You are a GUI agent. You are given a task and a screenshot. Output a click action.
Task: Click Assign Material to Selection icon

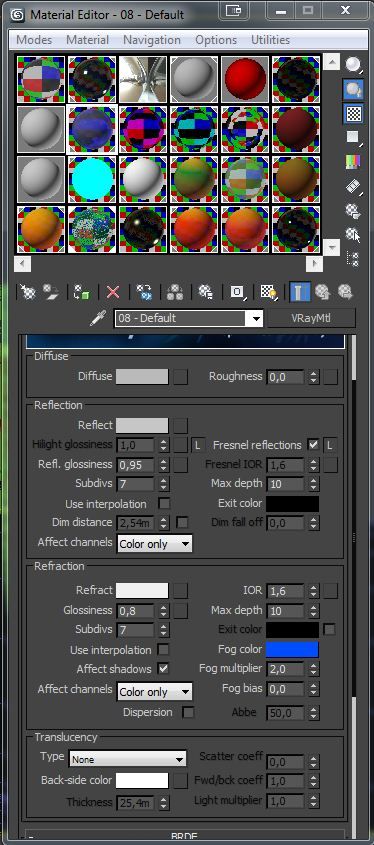click(x=82, y=292)
